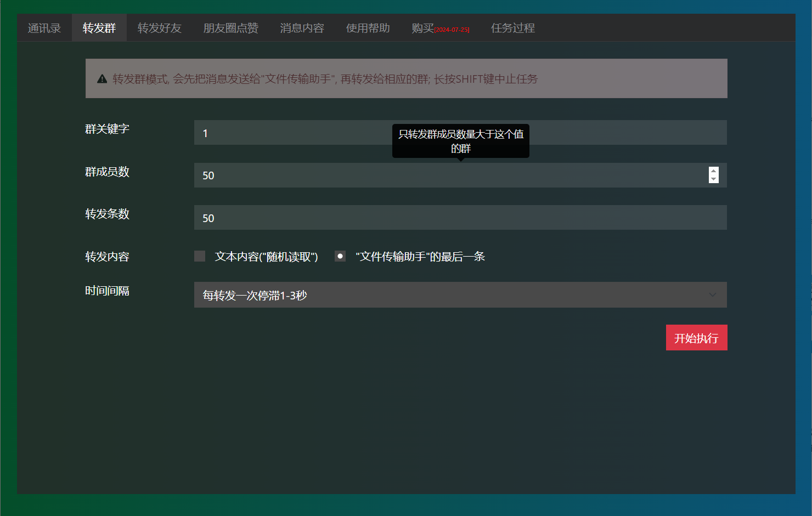Switch to the 消息内容 tab

302,28
